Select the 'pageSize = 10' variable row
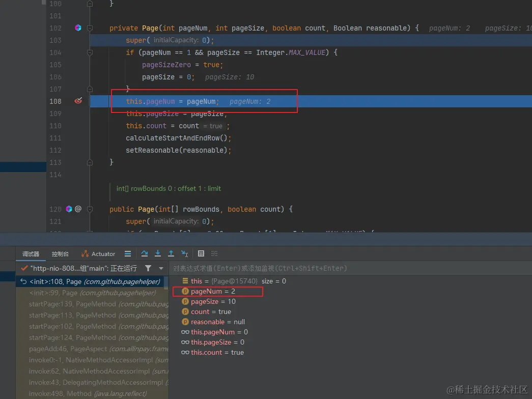The height and width of the screenshot is (399, 532). (350, 301)
